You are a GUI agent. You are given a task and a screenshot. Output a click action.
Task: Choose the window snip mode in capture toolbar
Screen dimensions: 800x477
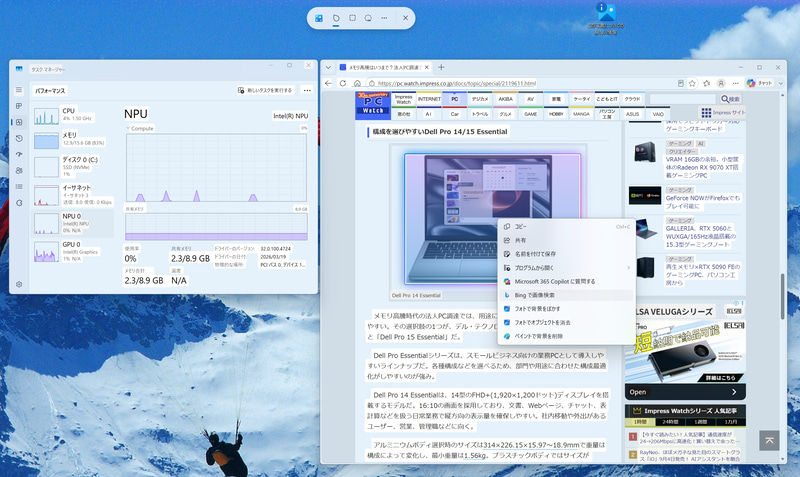(x=368, y=18)
